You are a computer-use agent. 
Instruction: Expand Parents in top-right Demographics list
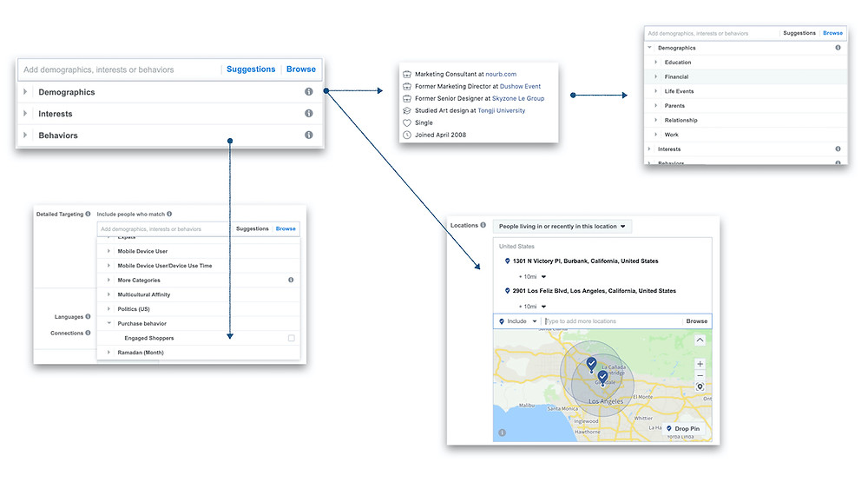coord(656,105)
